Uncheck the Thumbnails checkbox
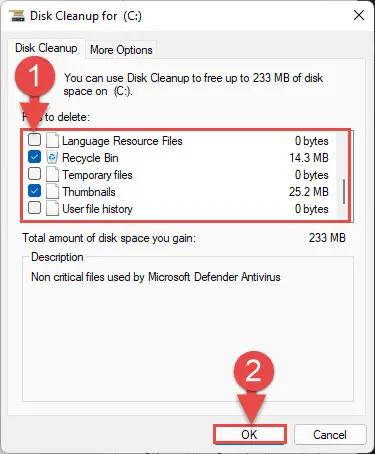Image resolution: width=375 pixels, height=454 pixels. (34, 191)
